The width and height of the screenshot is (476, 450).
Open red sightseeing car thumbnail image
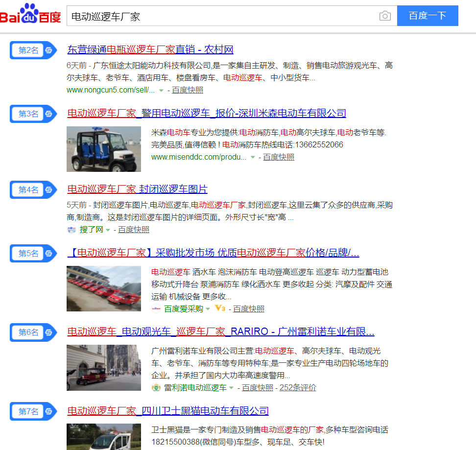click(104, 367)
